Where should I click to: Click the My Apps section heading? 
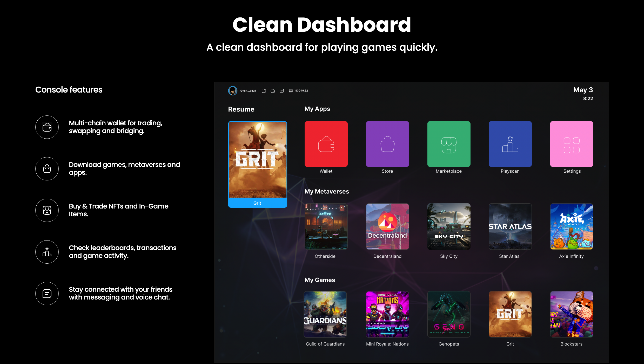pos(317,109)
